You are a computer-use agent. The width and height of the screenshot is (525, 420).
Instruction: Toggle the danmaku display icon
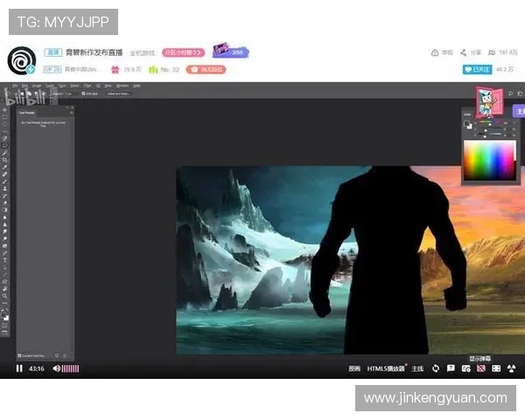coord(479,368)
